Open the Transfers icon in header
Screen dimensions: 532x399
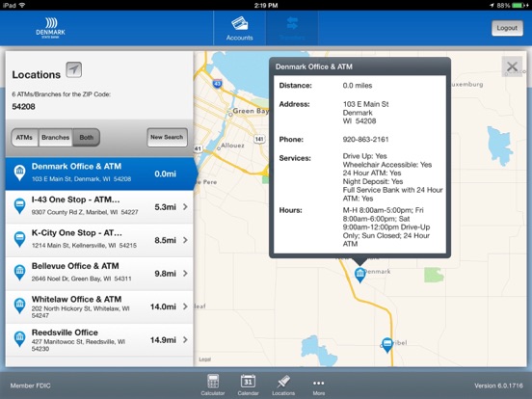[292, 28]
